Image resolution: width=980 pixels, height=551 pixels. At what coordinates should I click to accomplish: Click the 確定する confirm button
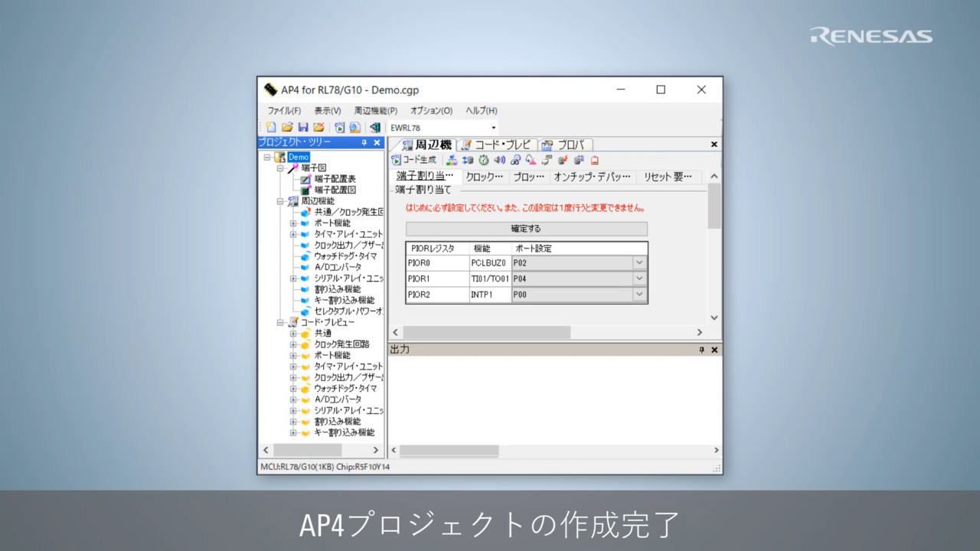click(x=526, y=229)
